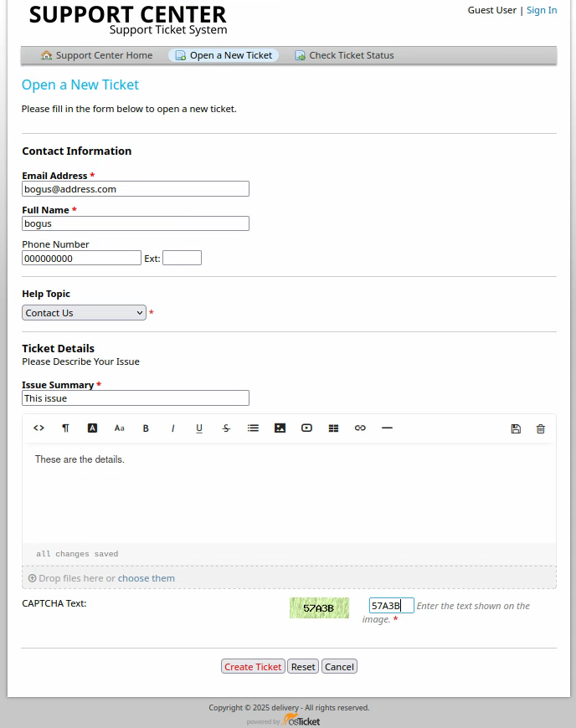Screen dimensions: 576x728
Task: Click the Bold formatting icon
Action: click(146, 428)
